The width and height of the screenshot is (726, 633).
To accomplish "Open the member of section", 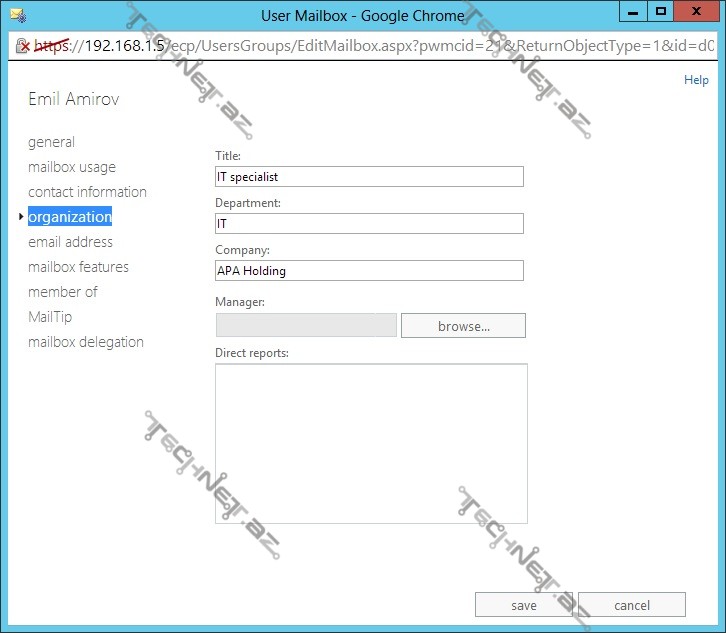I will pyautogui.click(x=63, y=292).
